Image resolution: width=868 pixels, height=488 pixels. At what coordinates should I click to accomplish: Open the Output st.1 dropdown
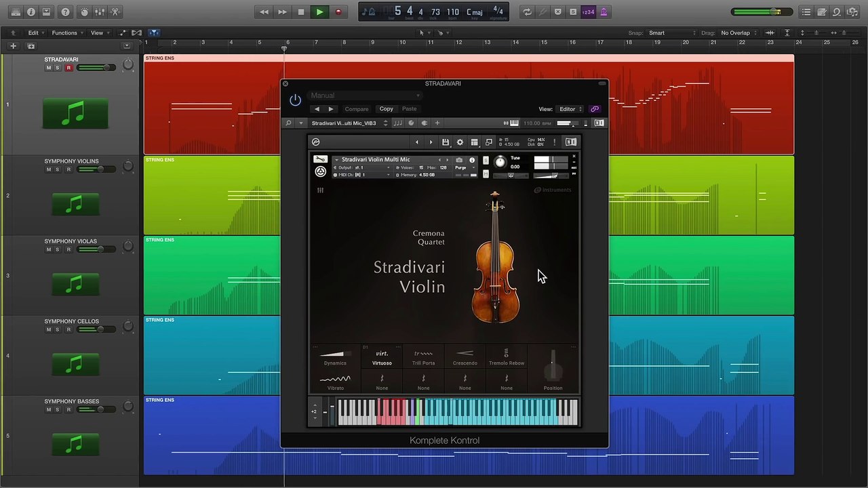364,167
